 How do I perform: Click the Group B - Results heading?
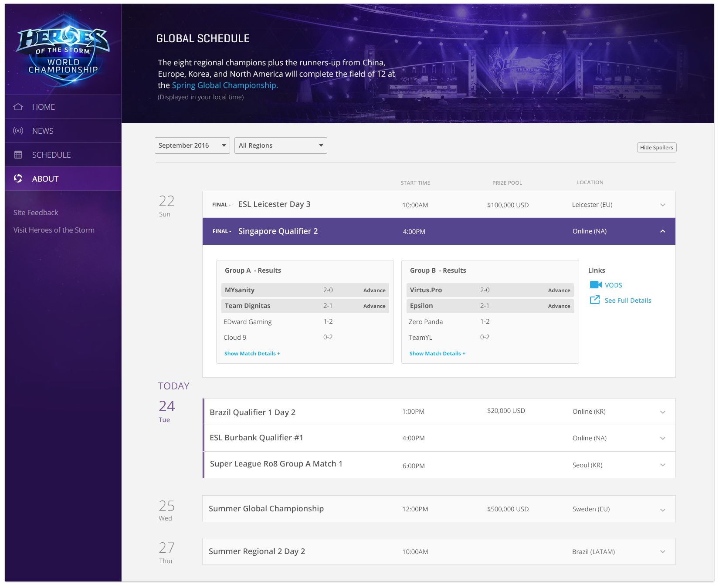[x=438, y=270]
